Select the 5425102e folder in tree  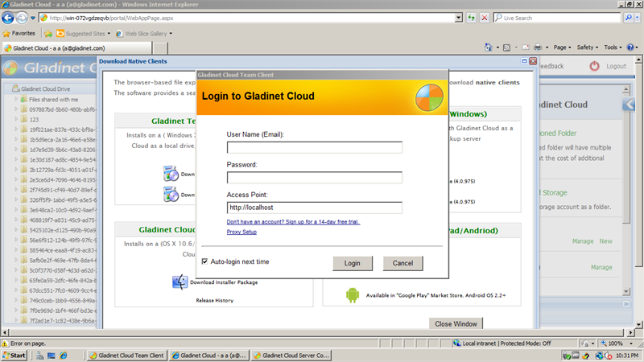click(x=62, y=230)
